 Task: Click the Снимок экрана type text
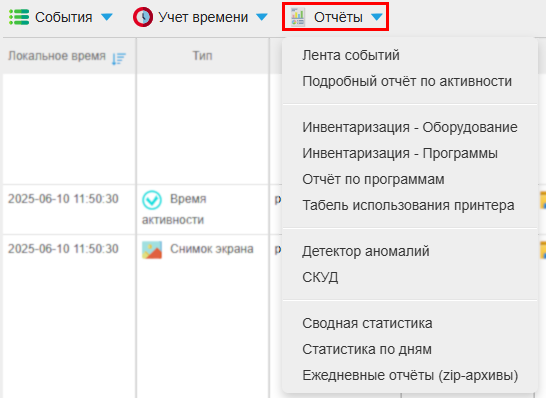(212, 249)
